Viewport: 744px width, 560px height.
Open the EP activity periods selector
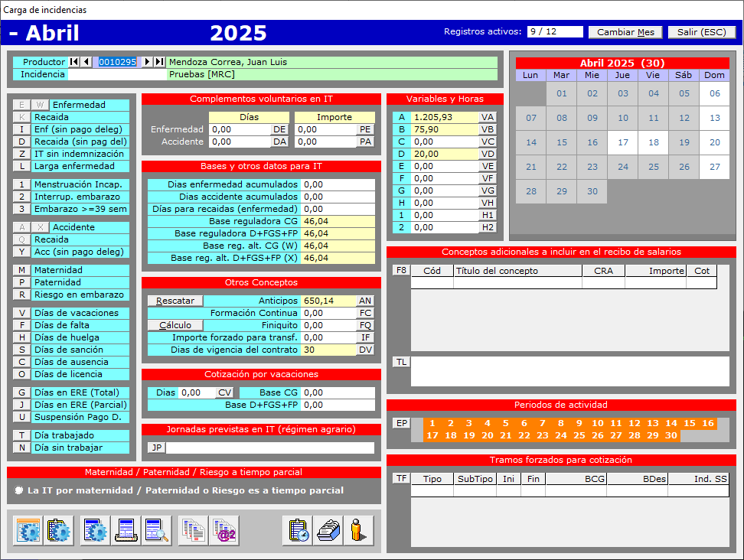pos(401,423)
